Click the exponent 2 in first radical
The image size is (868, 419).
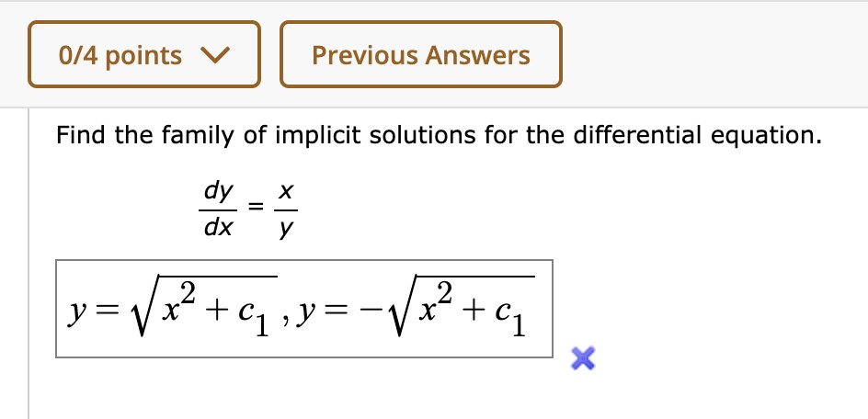[x=187, y=294]
